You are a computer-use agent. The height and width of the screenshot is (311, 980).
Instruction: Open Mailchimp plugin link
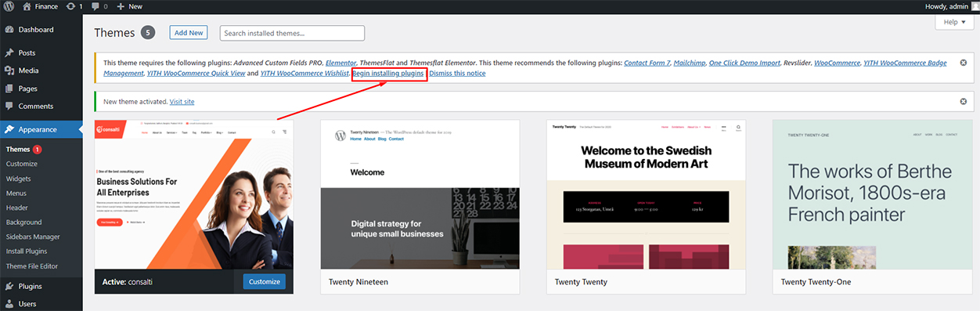click(689, 62)
